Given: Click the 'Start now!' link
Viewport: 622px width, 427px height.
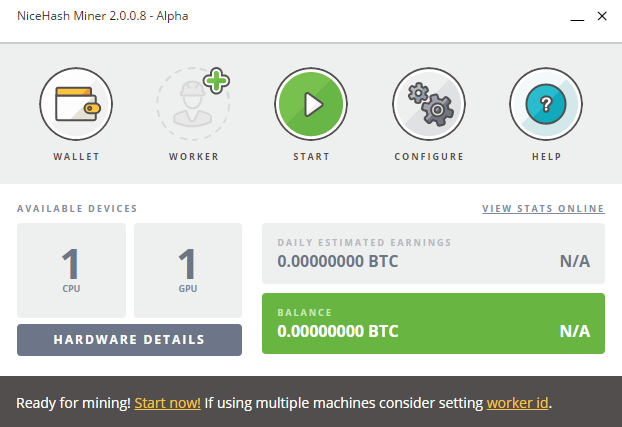Looking at the screenshot, I should [168, 403].
